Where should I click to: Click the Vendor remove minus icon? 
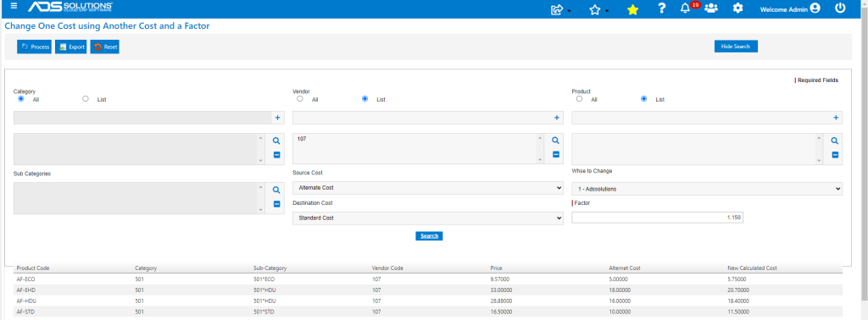click(556, 155)
